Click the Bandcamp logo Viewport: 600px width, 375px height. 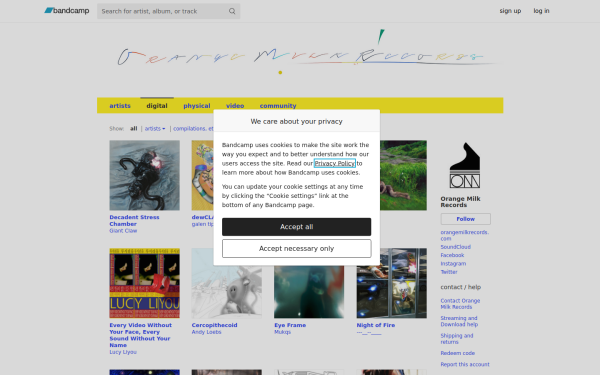pyautogui.click(x=67, y=11)
